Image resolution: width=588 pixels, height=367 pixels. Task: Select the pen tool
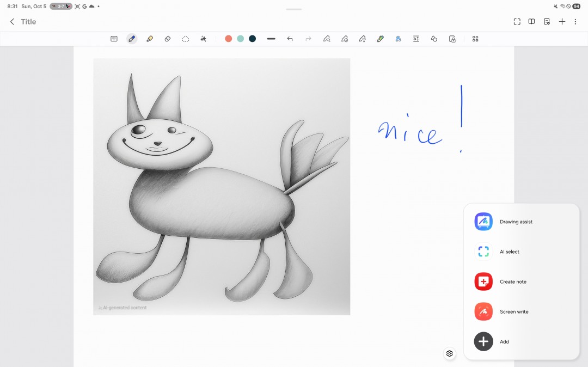(131, 39)
